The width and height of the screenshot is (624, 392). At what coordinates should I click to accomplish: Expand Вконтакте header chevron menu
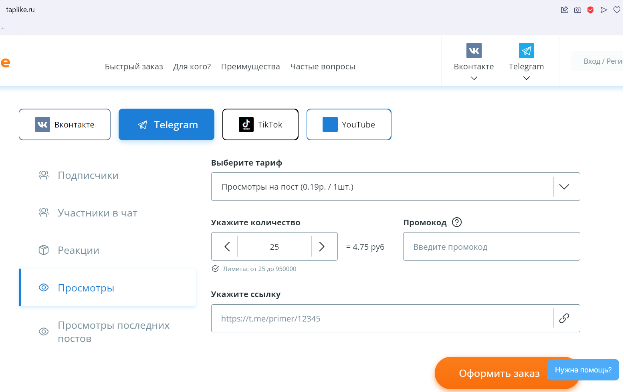[474, 78]
